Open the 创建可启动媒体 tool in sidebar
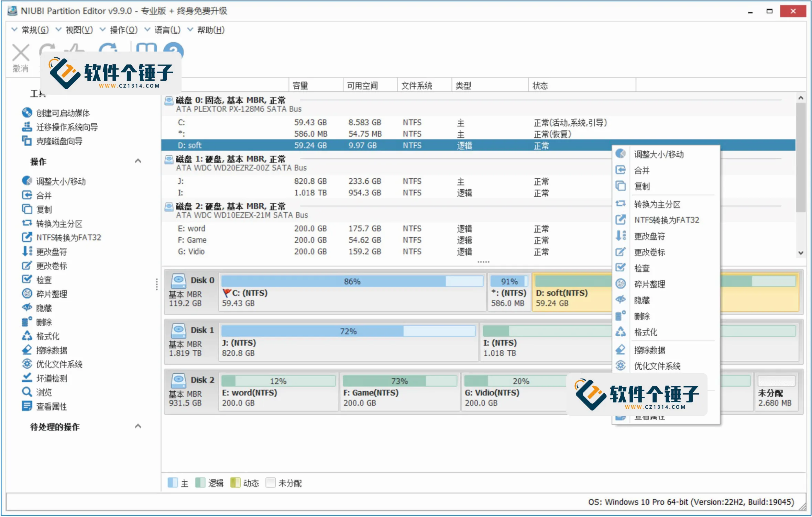Image resolution: width=812 pixels, height=517 pixels. 27,113
